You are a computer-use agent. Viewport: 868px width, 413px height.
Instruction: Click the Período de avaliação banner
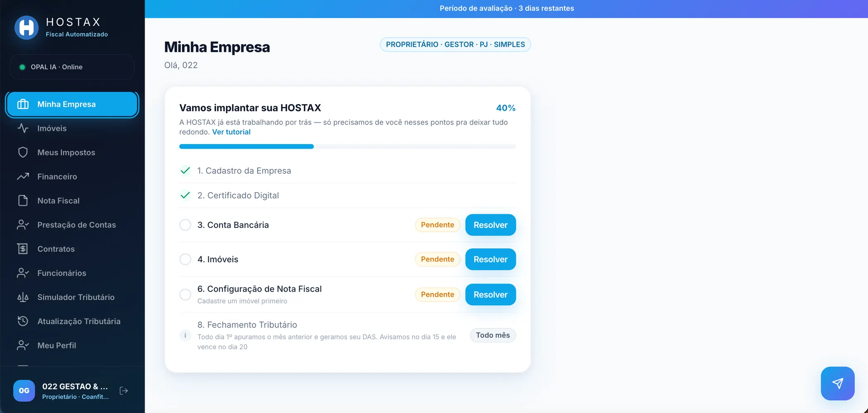pos(506,9)
